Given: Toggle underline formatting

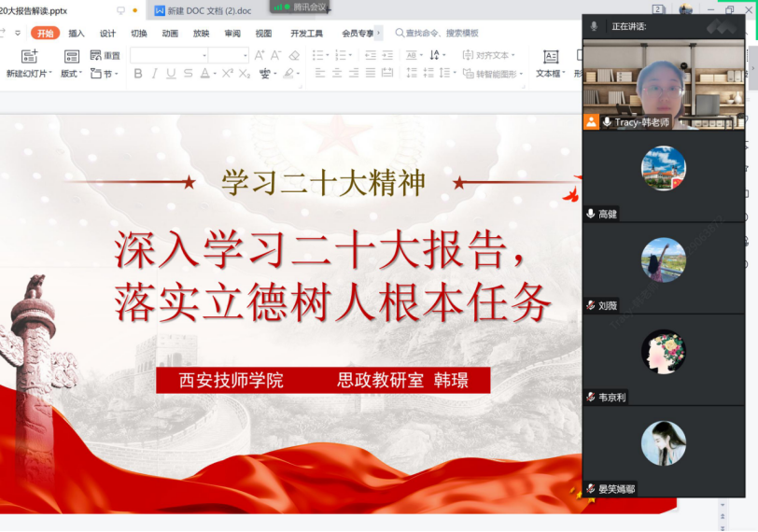Looking at the screenshot, I should tap(171, 74).
